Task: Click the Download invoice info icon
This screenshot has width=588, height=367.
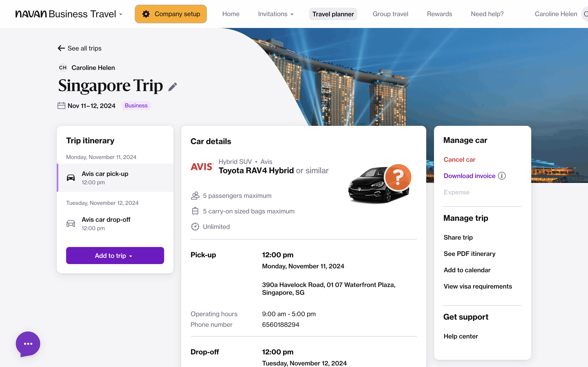Action: pyautogui.click(x=502, y=176)
